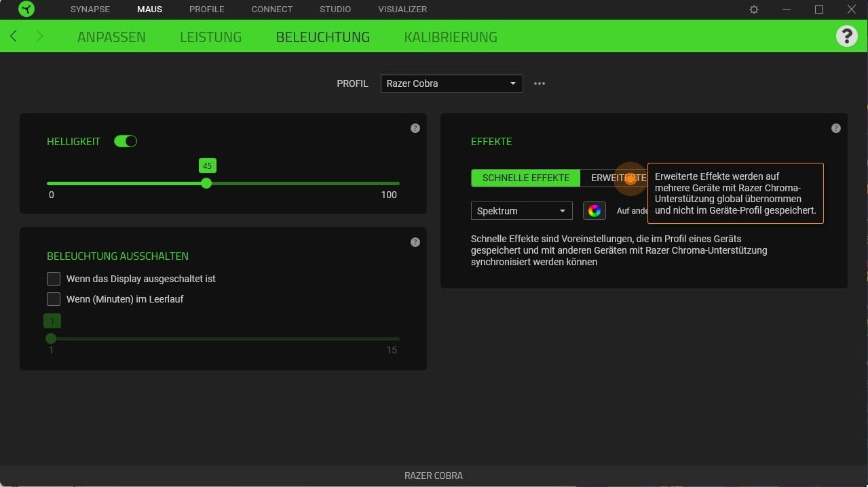Open the Profile tab
The width and height of the screenshot is (868, 487).
(x=206, y=9)
